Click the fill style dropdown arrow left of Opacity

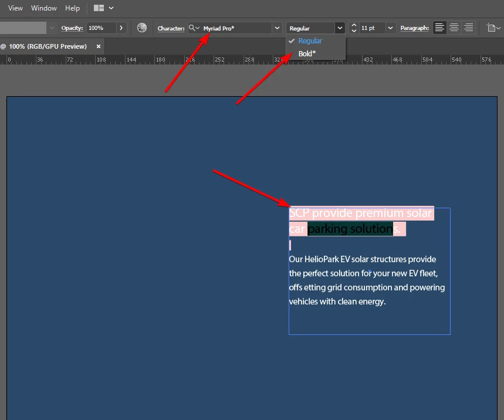[52, 28]
